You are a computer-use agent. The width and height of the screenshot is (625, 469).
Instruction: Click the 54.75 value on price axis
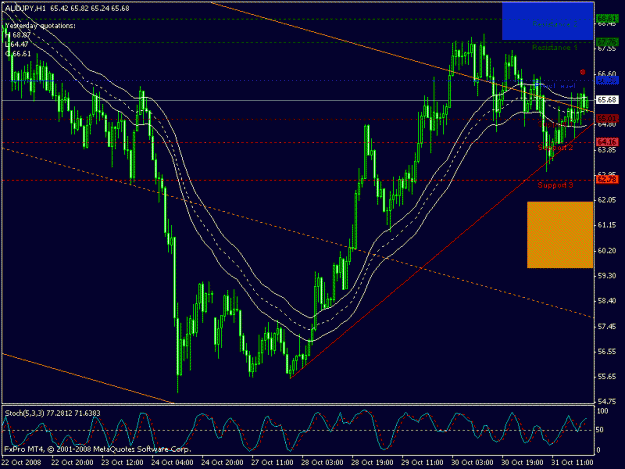pos(607,402)
